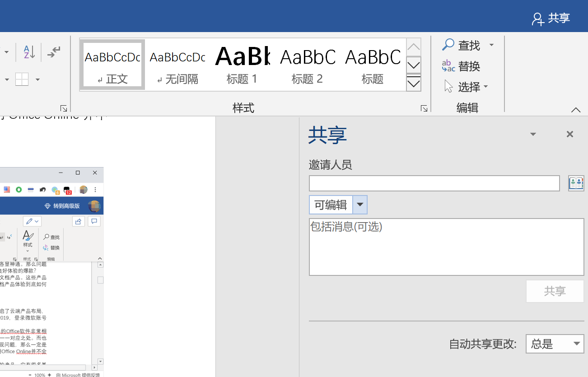Click the Sort A-Z icon
The width and height of the screenshot is (588, 377).
pos(29,52)
